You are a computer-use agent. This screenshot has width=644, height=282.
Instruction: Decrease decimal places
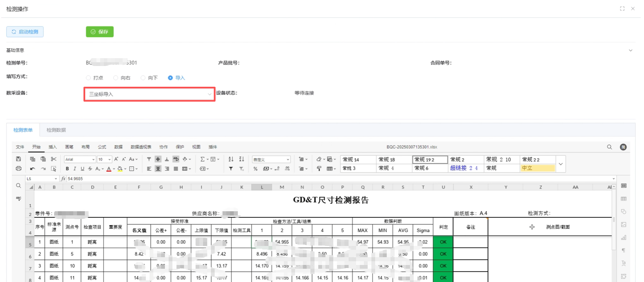pyautogui.click(x=277, y=168)
